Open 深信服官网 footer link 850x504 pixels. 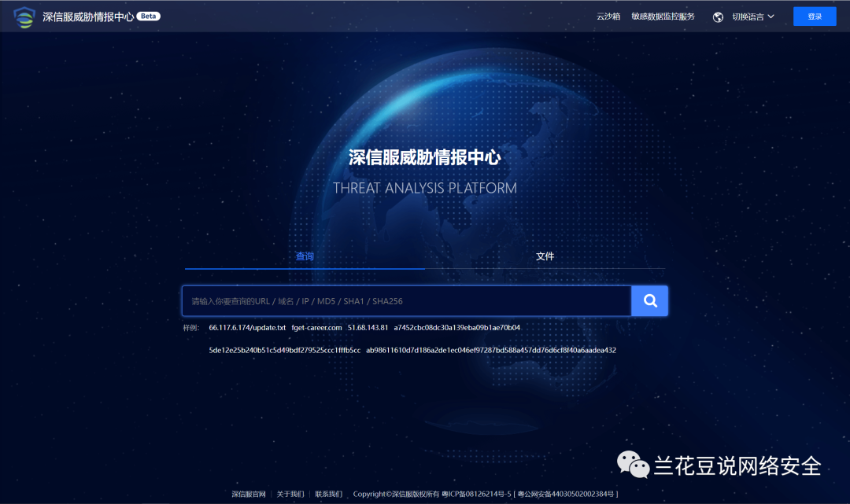249,495
